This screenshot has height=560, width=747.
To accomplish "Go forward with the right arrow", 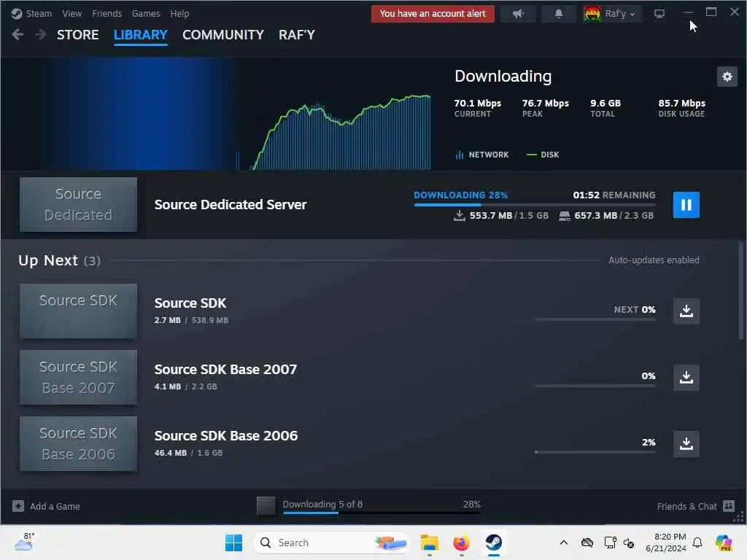I will (41, 34).
